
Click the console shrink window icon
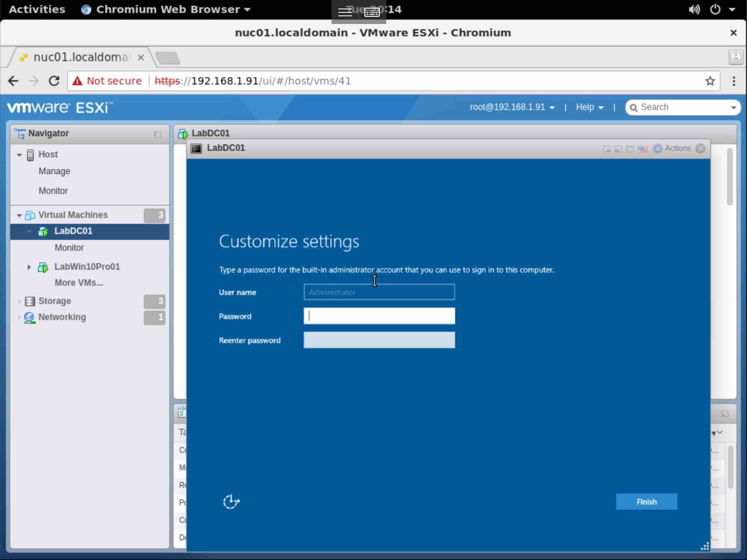pyautogui.click(x=619, y=149)
